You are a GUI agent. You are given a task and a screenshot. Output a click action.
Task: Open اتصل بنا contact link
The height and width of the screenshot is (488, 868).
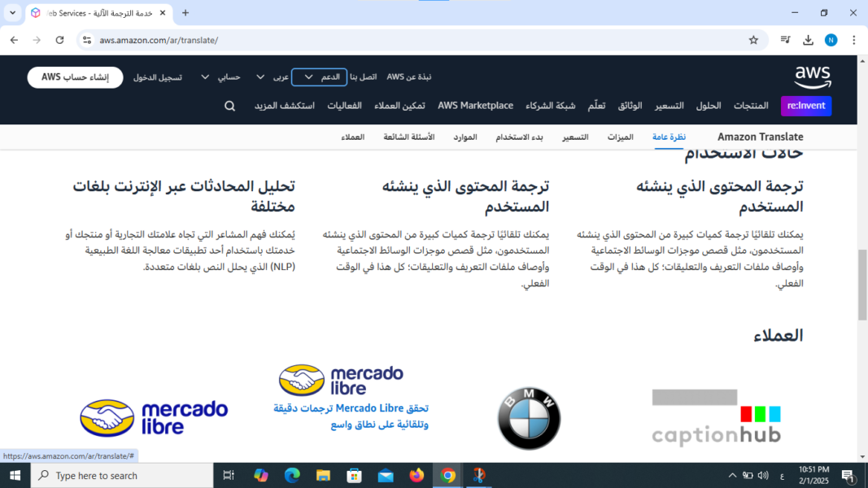coord(363,77)
